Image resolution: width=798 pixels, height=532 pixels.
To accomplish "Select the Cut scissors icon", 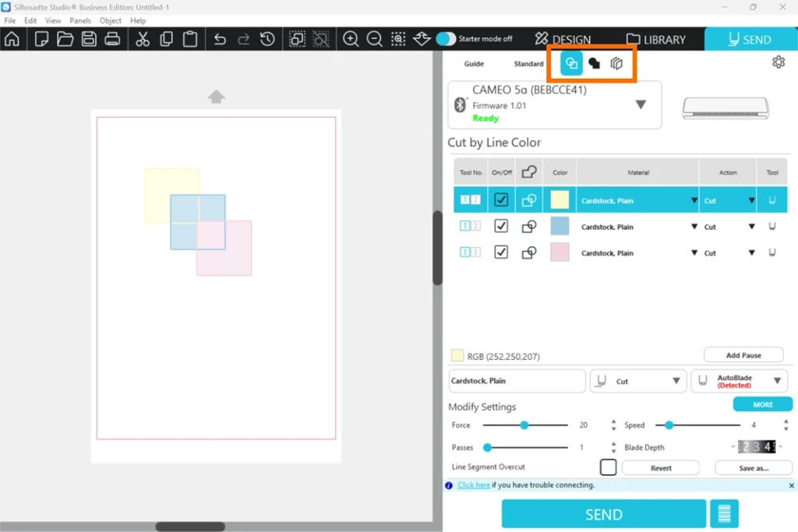I will point(143,39).
